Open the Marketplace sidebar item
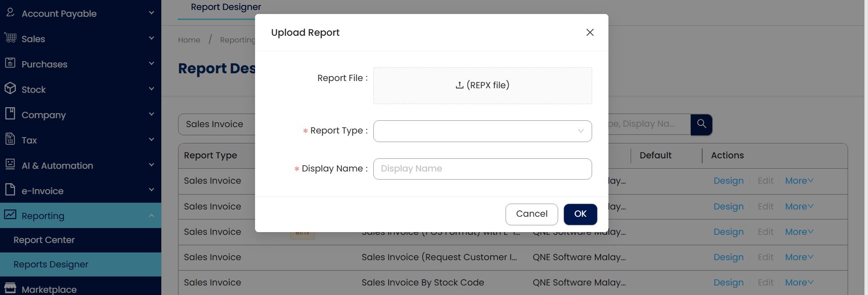Viewport: 868px width, 295px height. click(x=49, y=290)
